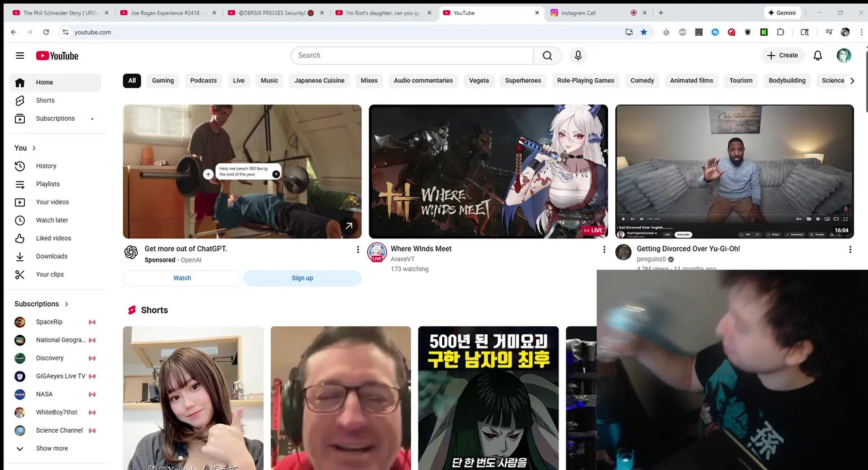Select the Gaming filter chip

point(163,81)
